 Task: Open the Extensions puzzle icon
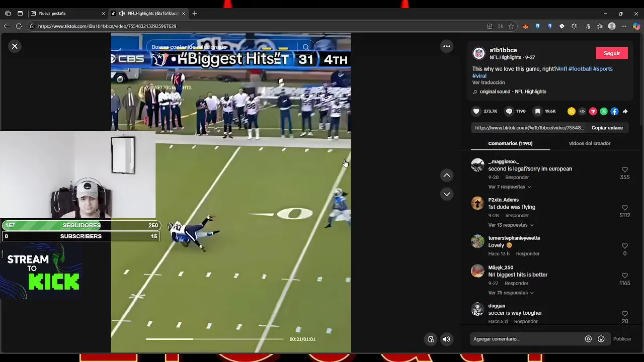(574, 26)
